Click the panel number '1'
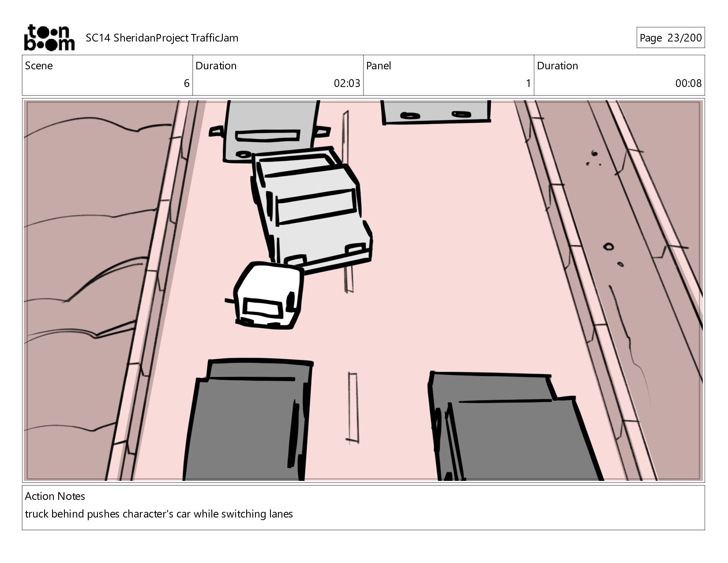The image size is (728, 563). pyautogui.click(x=528, y=83)
